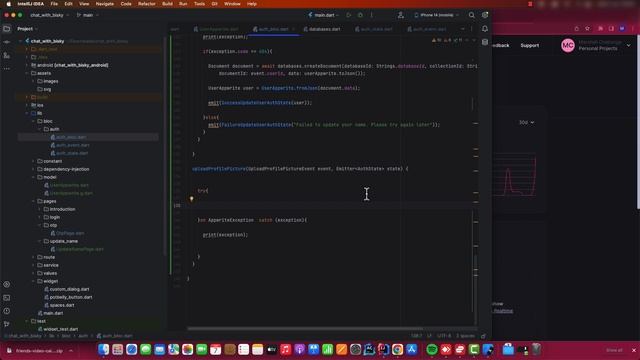This screenshot has width=640, height=360.
Task: Open the Build menu
Action: click(167, 4)
